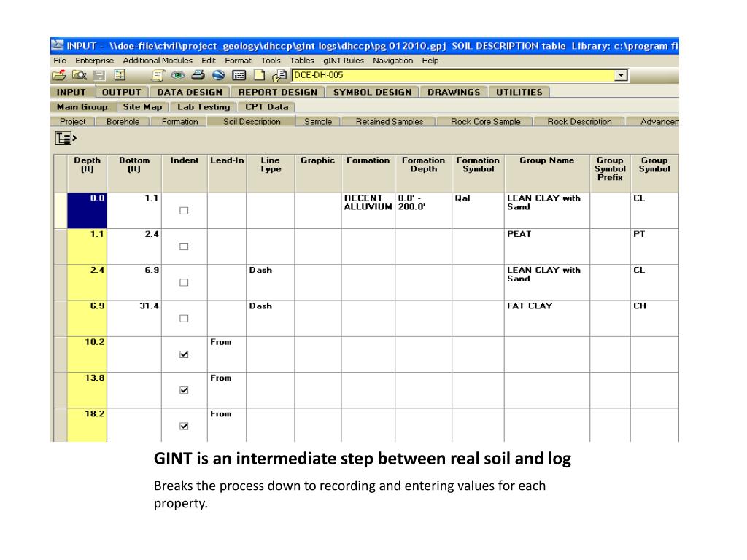This screenshot has height=560, width=747.
Task: Click the table layout icon beside save
Action: 120,75
